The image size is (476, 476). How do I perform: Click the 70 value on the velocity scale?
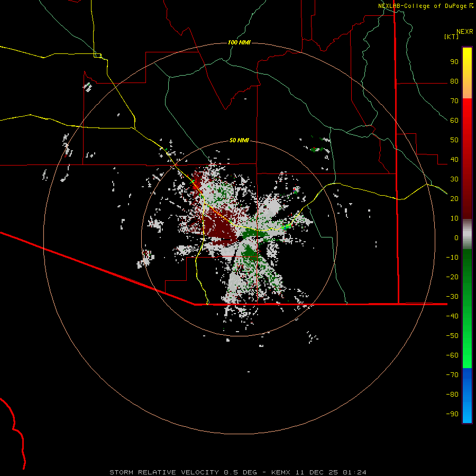[454, 101]
